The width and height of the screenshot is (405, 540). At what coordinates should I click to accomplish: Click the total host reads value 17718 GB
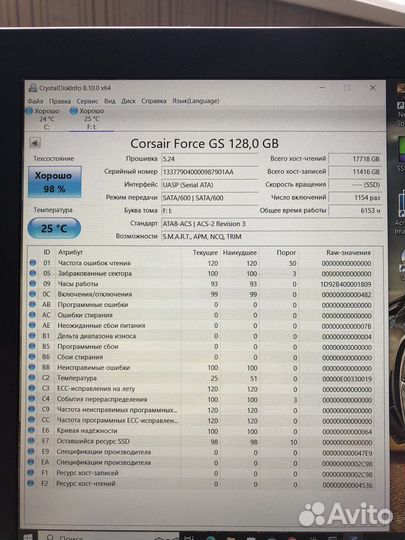click(355, 159)
